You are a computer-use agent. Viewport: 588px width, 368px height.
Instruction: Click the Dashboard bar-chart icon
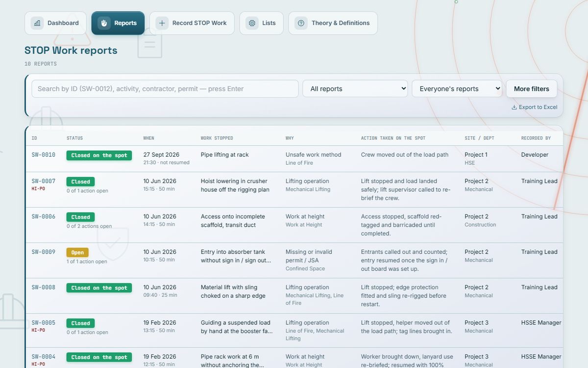click(x=37, y=23)
